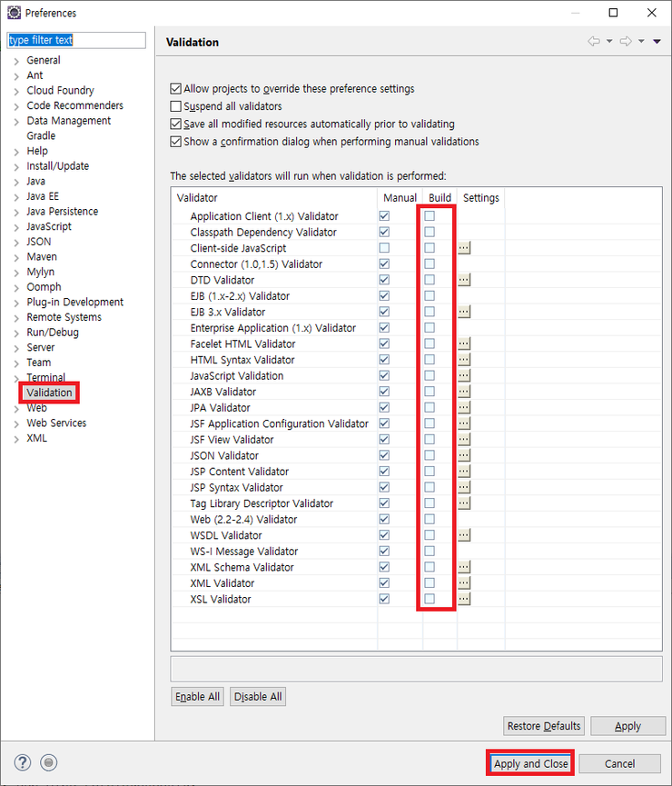Click the back navigation arrow icon
This screenshot has height=786, width=672.
click(x=594, y=41)
